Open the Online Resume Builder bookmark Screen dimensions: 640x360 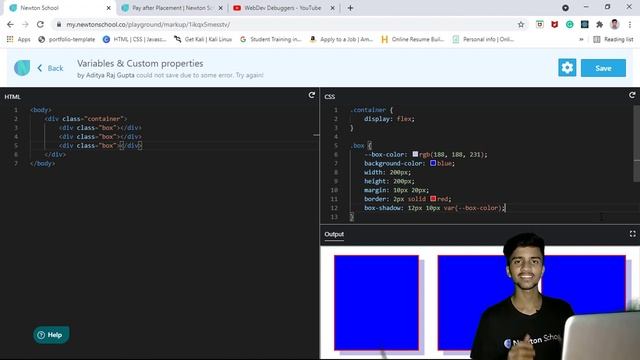point(413,39)
